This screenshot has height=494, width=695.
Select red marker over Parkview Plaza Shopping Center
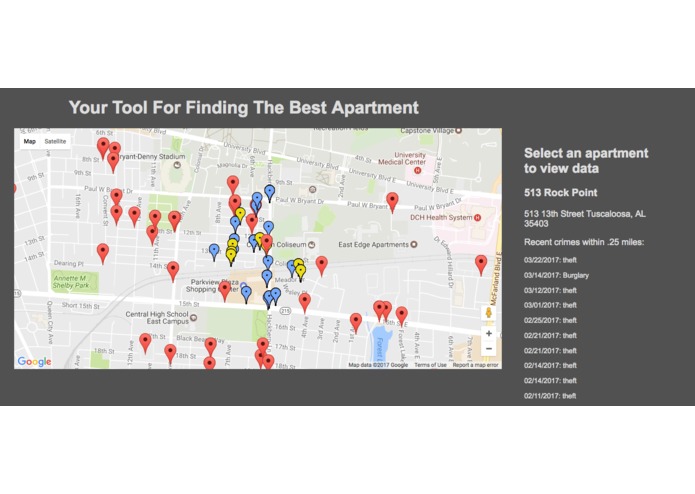coord(225,290)
